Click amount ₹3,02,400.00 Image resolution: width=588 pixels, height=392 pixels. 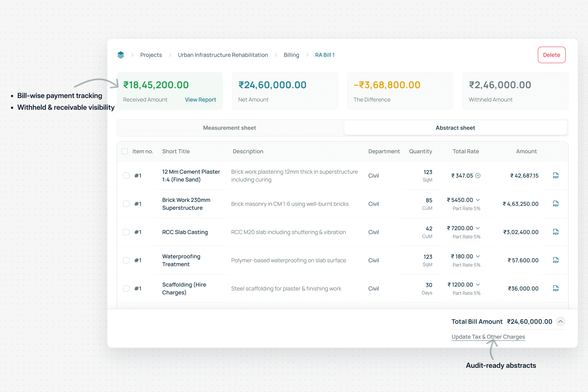tap(521, 232)
